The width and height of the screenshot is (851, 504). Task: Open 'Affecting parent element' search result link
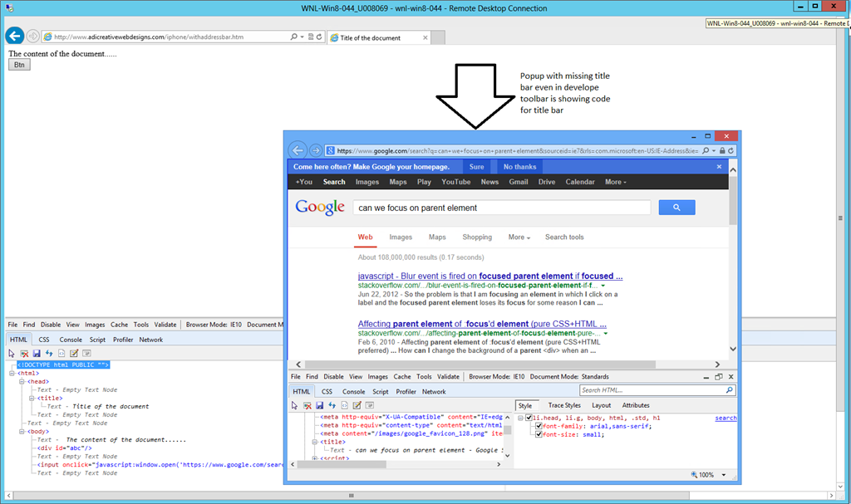(482, 324)
